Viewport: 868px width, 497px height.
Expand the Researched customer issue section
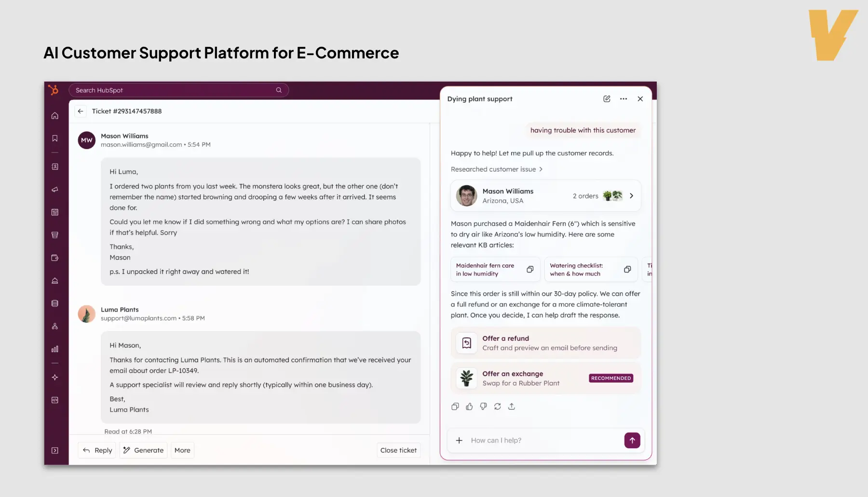click(496, 169)
